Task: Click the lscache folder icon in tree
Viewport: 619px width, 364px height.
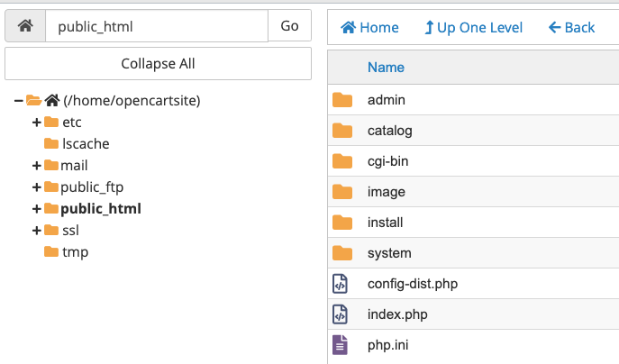Action: [51, 143]
